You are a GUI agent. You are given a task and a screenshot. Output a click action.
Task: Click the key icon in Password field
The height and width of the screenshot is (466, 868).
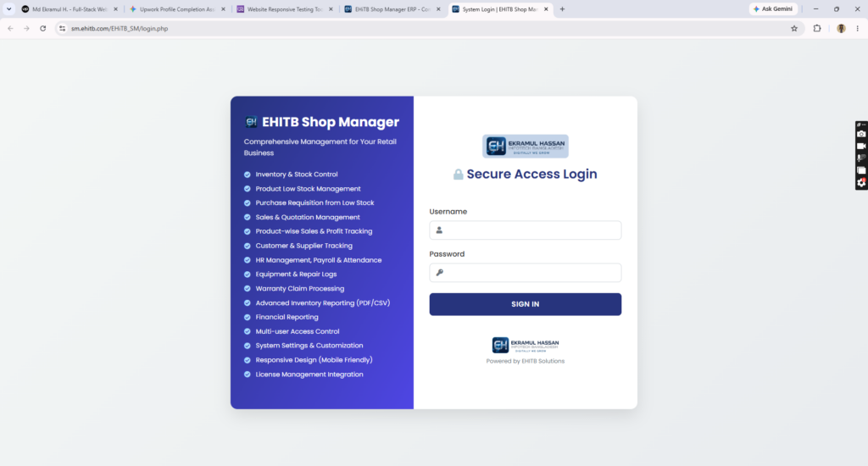[x=440, y=272]
